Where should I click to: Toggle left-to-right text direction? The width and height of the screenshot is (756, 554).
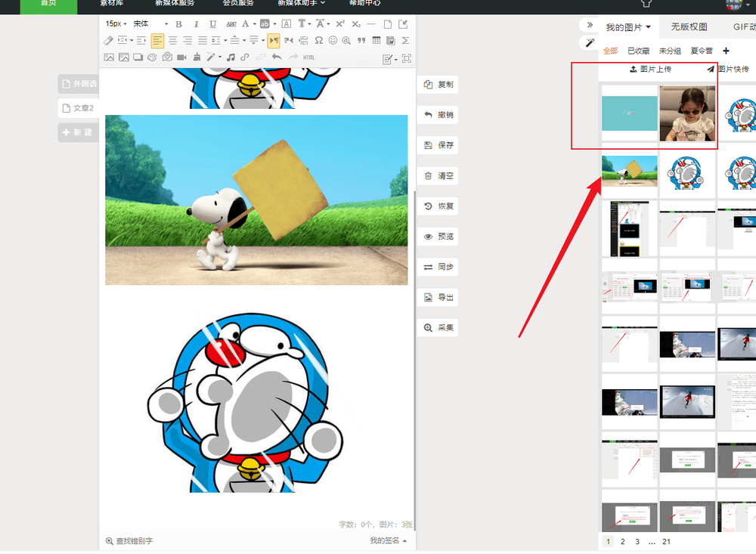(274, 40)
